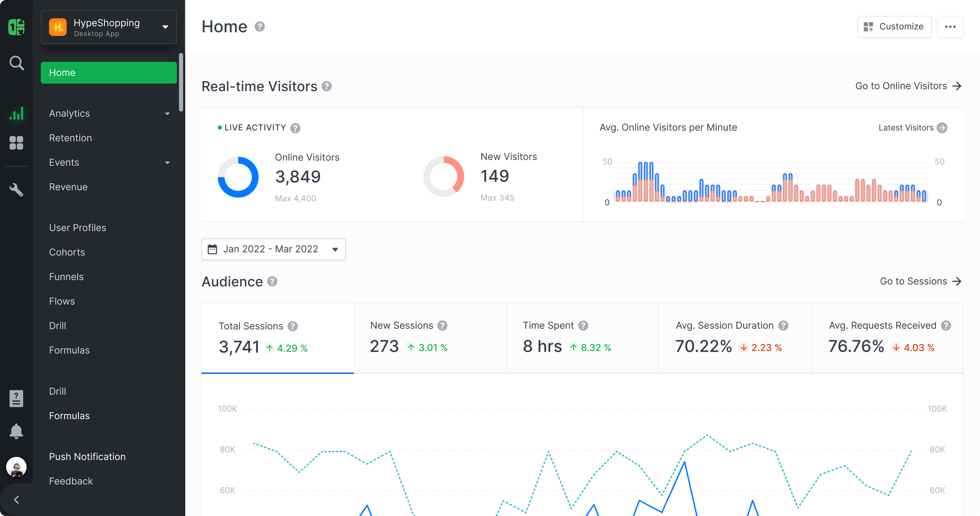Open the more options ellipsis menu
980x516 pixels.
[951, 26]
